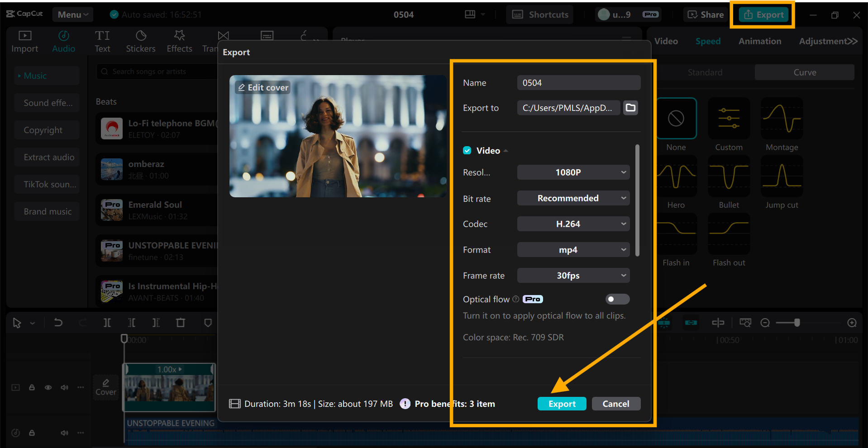Screen dimensions: 868x448
Task: Toggle the main track magnet icon
Action: coord(664,323)
